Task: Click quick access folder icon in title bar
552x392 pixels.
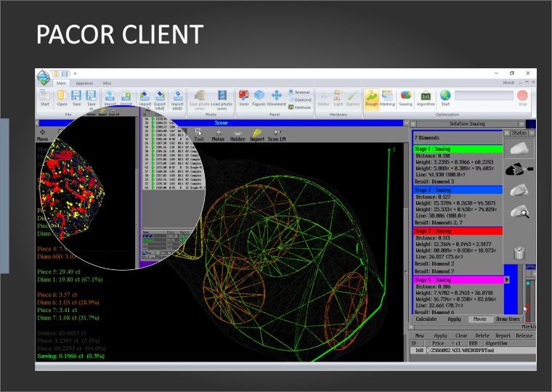Action: (57, 73)
